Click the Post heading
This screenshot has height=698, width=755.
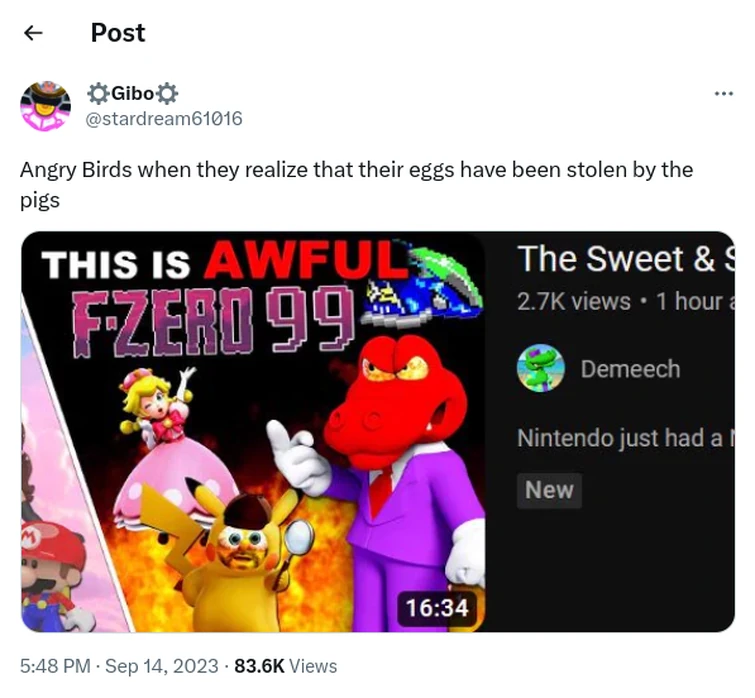coord(118,33)
